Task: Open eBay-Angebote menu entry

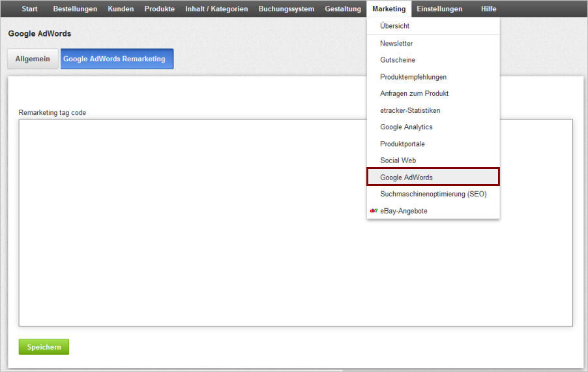Action: (x=433, y=211)
